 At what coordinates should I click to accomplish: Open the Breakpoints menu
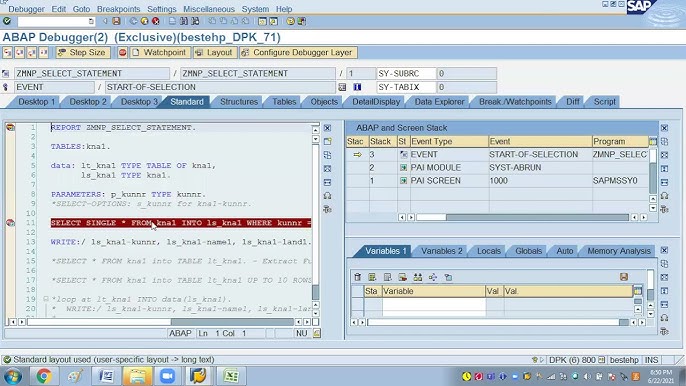pyautogui.click(x=119, y=9)
